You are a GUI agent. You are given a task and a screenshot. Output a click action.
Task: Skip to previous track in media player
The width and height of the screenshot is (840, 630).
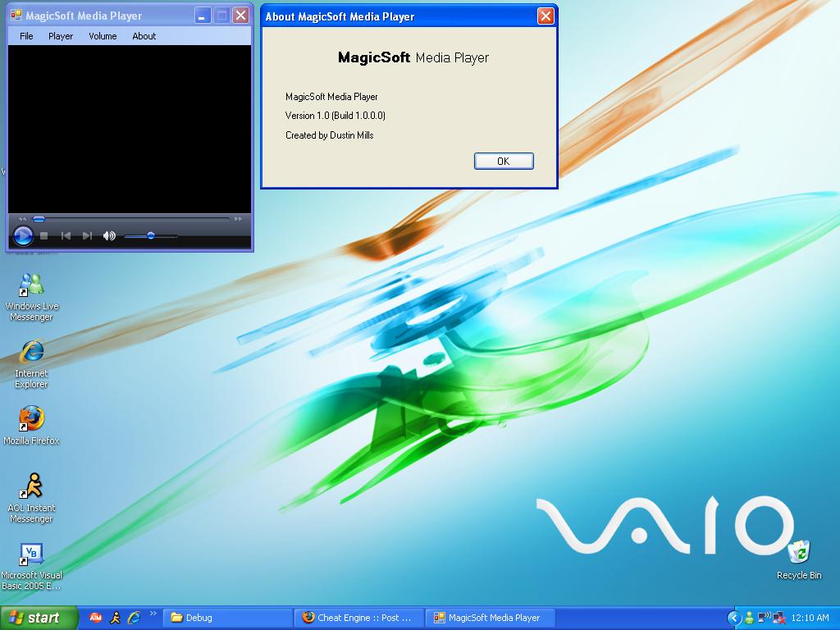[x=66, y=235]
